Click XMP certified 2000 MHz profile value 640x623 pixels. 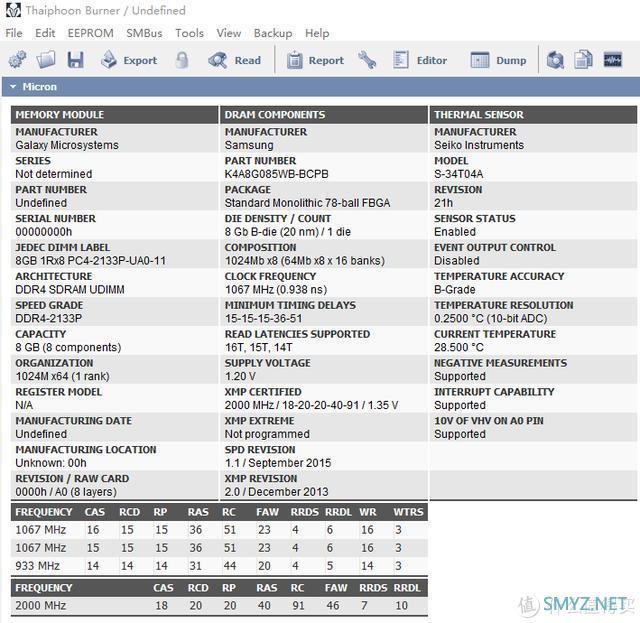[311, 405]
